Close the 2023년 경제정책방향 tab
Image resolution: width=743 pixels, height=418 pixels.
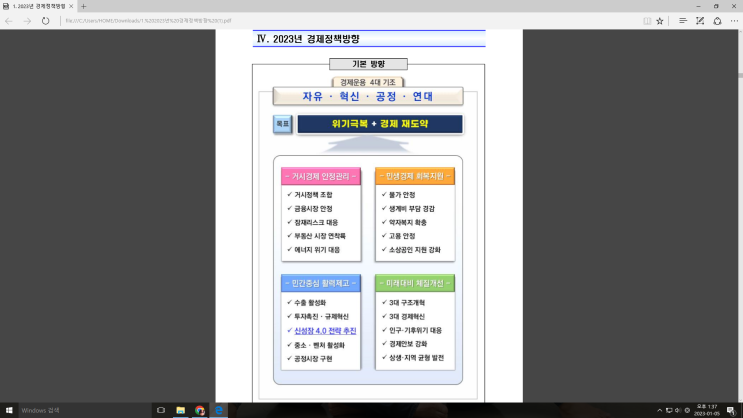[x=71, y=6]
